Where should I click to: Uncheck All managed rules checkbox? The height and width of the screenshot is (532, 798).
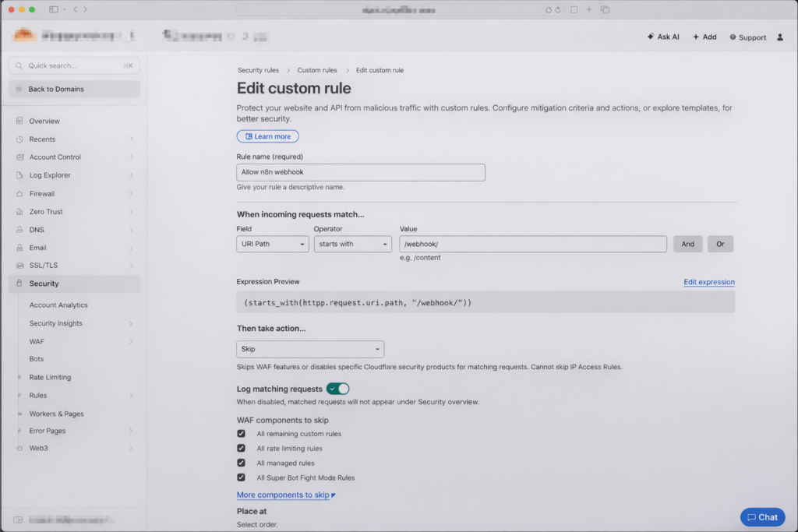(242, 463)
